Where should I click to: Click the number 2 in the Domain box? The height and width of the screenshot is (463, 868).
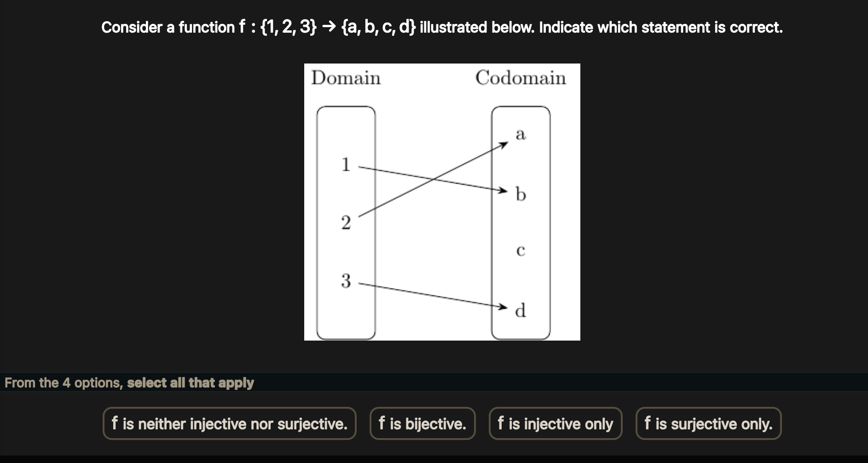click(x=346, y=223)
